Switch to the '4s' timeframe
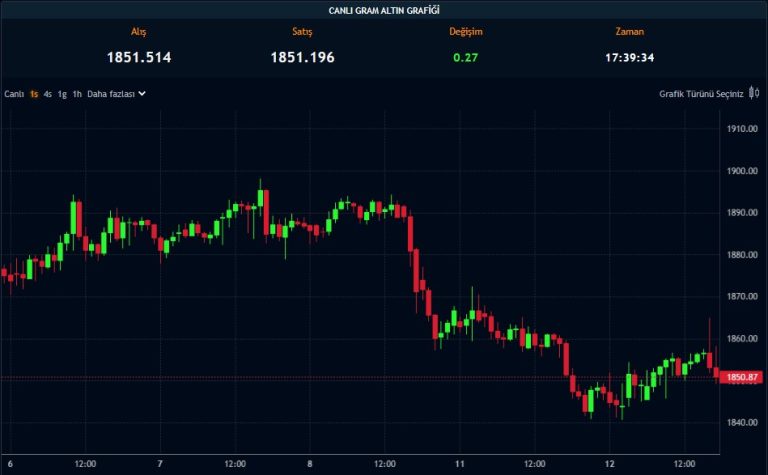 point(47,94)
